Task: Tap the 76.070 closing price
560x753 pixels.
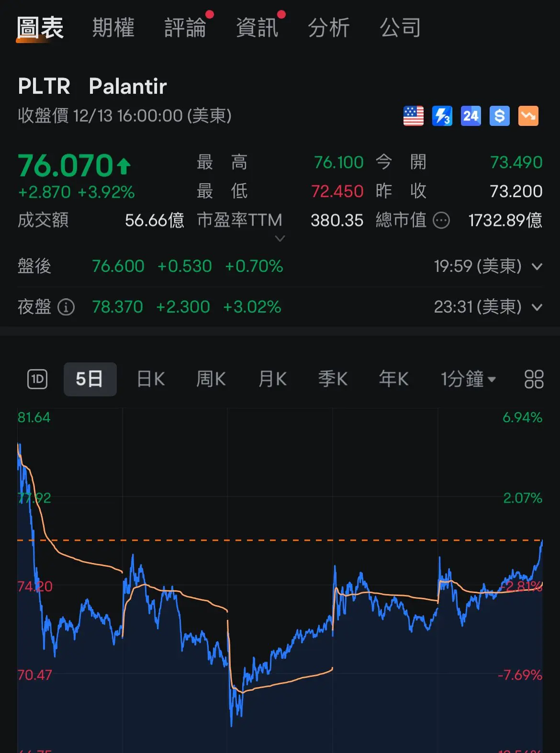Action: click(x=66, y=166)
